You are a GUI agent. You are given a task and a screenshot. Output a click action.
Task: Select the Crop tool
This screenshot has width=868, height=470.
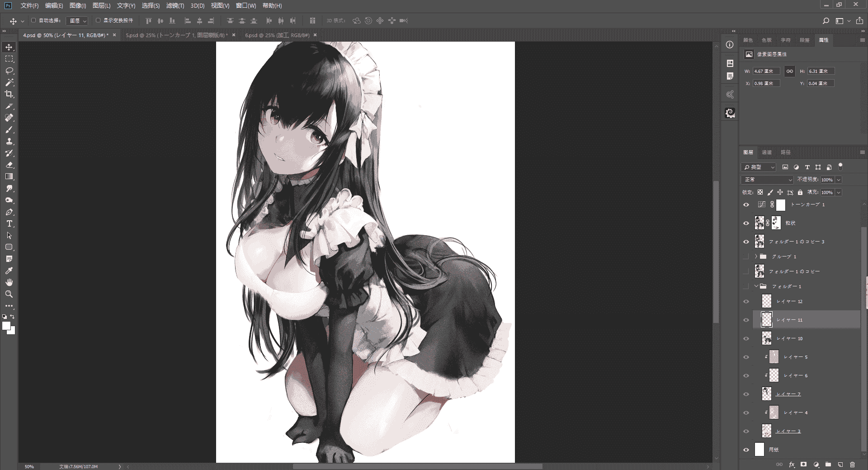(9, 94)
